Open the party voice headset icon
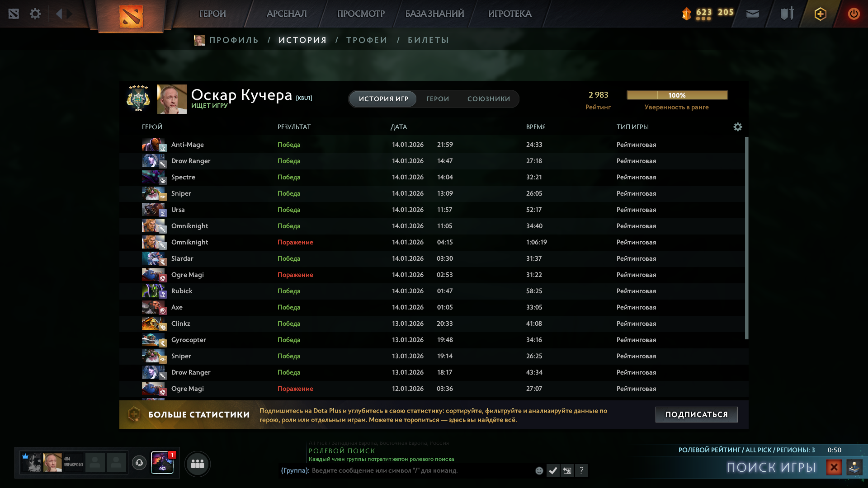Image resolution: width=868 pixels, height=488 pixels. (139, 463)
